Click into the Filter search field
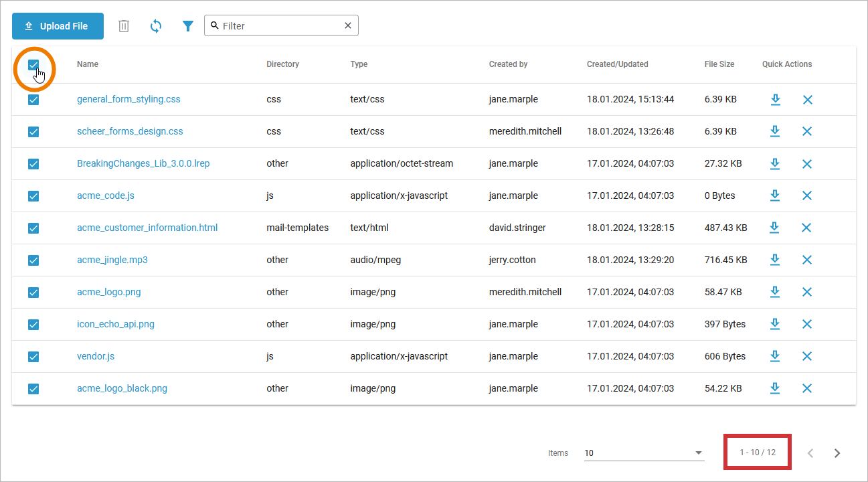Screen dimensions: 868x482 click(281, 26)
